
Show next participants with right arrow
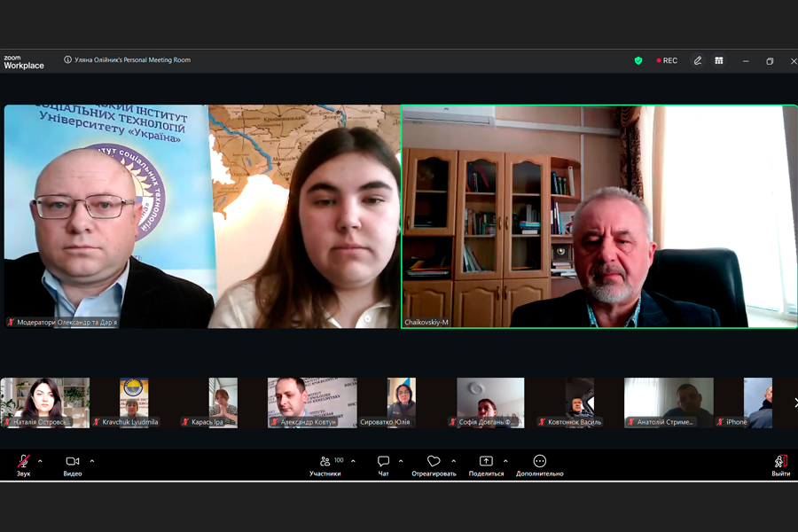[795, 403]
